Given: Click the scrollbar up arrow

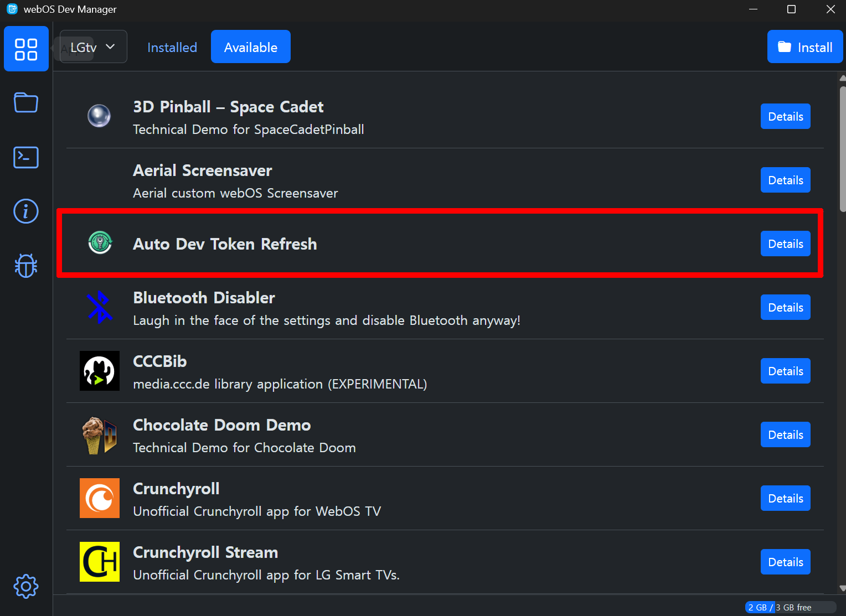Looking at the screenshot, I should [843, 78].
